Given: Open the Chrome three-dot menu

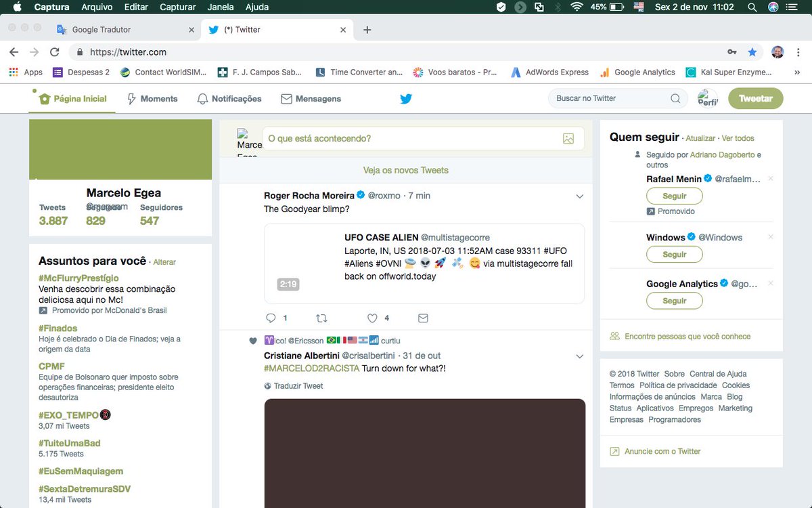Looking at the screenshot, I should 797,52.
